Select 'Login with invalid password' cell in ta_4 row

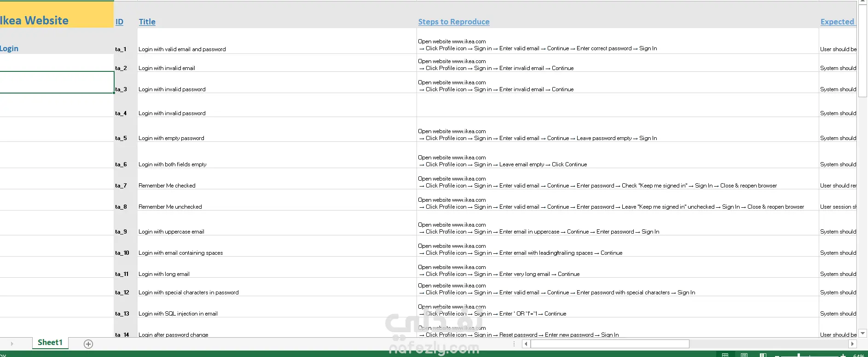coord(277,105)
